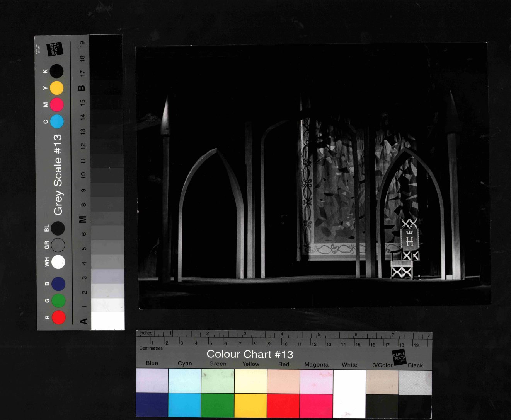511x420 pixels.
Task: Click the yellow Y circle on grey scale
Action: 56,88
